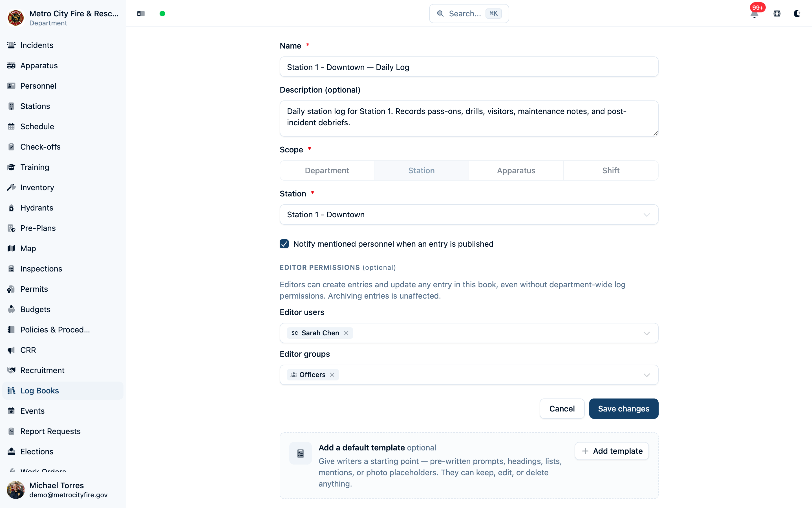Click the Name input field
Image resolution: width=812 pixels, height=508 pixels.
(x=469, y=67)
